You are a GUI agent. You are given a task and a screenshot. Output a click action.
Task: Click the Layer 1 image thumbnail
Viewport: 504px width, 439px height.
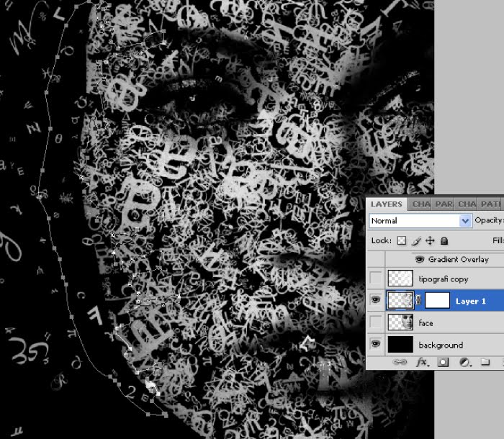[x=400, y=300]
